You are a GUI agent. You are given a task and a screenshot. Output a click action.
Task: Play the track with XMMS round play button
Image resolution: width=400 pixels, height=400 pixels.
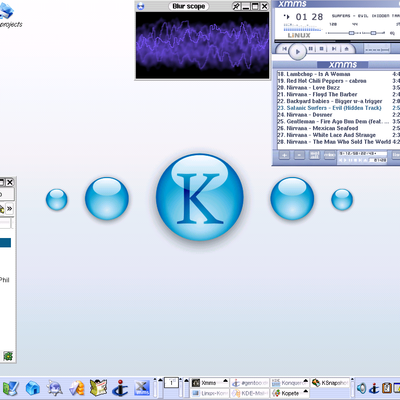(297, 52)
